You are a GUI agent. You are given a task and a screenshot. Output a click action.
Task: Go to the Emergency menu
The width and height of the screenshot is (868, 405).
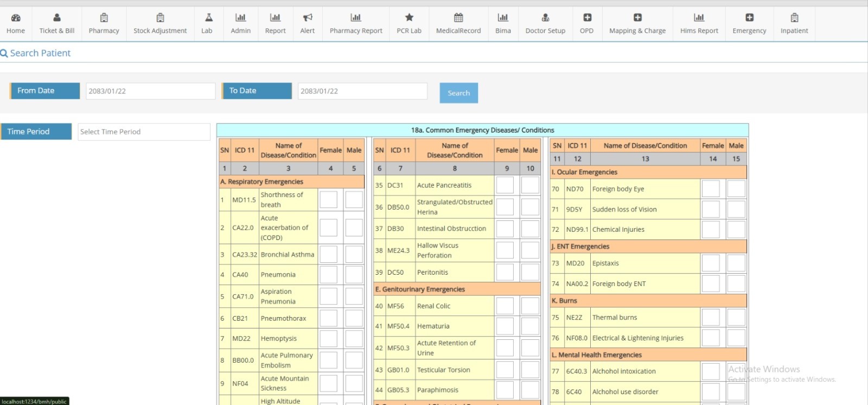[x=749, y=24]
